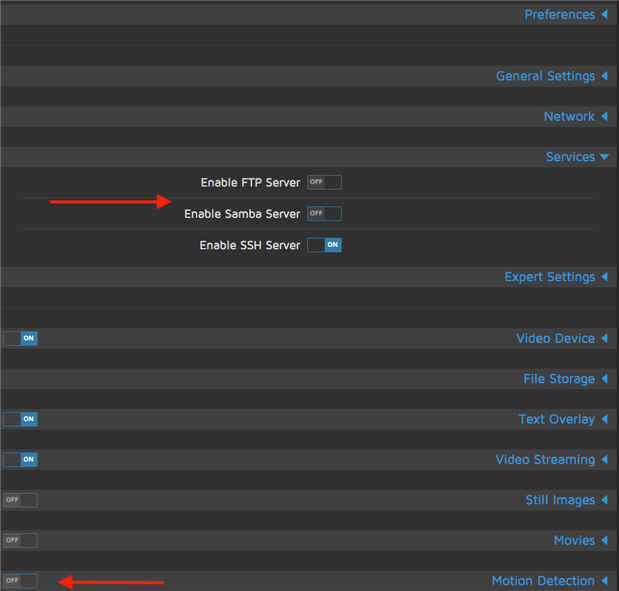Enable the Samba Server toggle
Screen dimensions: 619x591
click(324, 213)
